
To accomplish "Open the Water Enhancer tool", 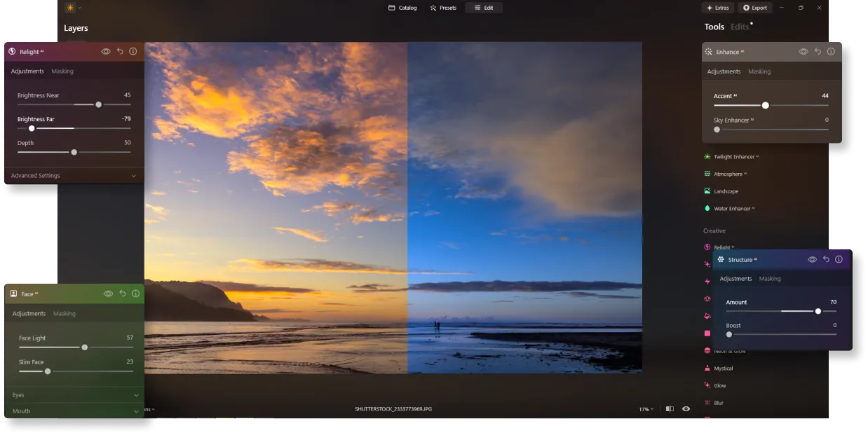I will coord(733,209).
